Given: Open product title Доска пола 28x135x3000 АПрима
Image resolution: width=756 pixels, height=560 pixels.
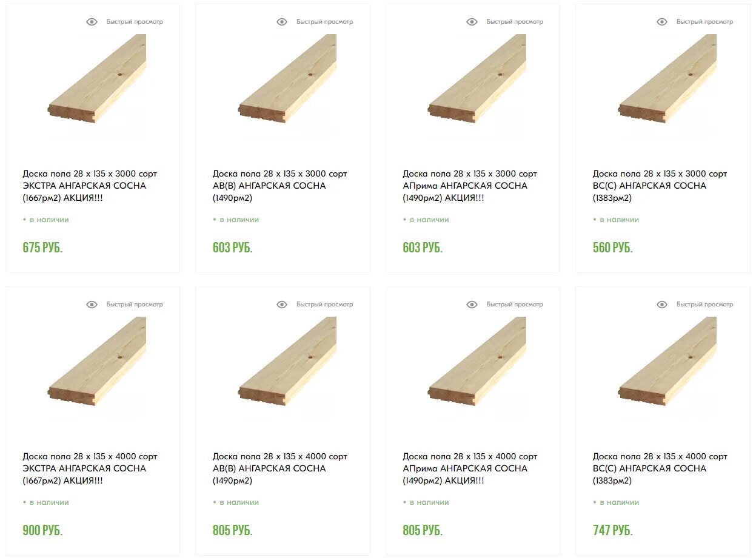Looking at the screenshot, I should coord(470,186).
